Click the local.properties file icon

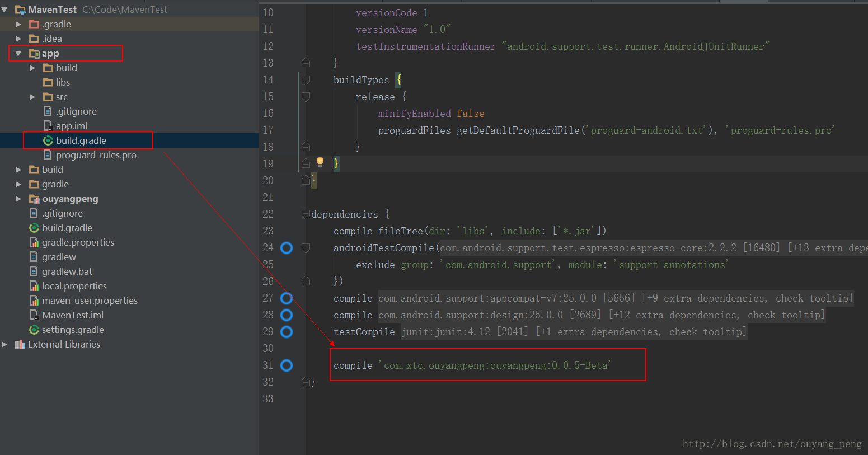click(x=34, y=286)
